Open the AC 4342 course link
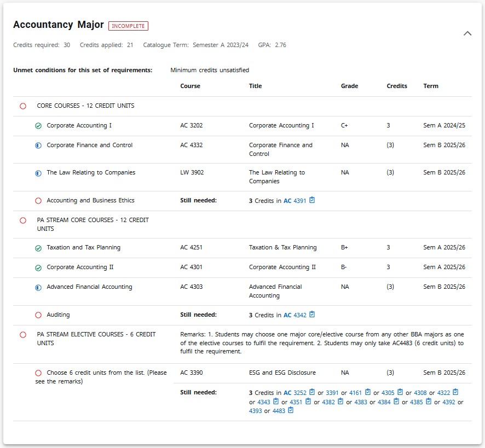This screenshot has width=485, height=448. pyautogui.click(x=295, y=315)
